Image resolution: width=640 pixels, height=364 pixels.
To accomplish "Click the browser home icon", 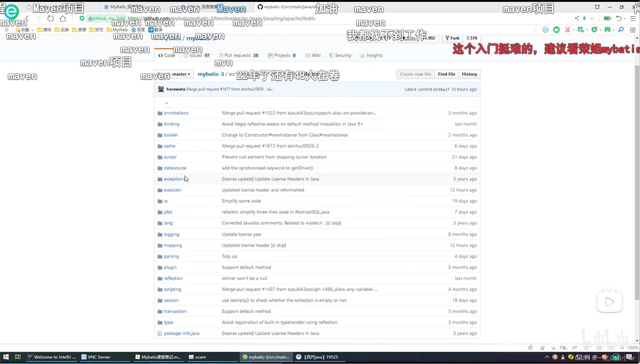I will pyautogui.click(x=63, y=18).
